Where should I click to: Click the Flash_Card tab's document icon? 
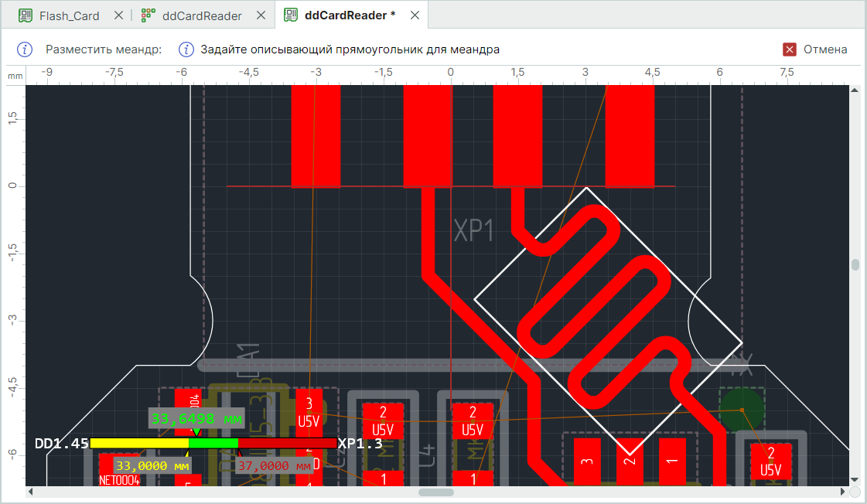pos(26,15)
